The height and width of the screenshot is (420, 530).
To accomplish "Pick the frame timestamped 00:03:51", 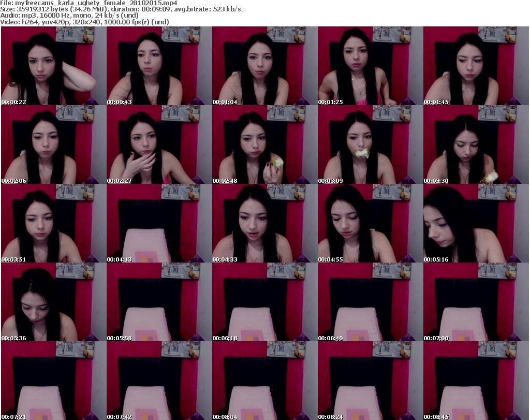I will (x=54, y=224).
